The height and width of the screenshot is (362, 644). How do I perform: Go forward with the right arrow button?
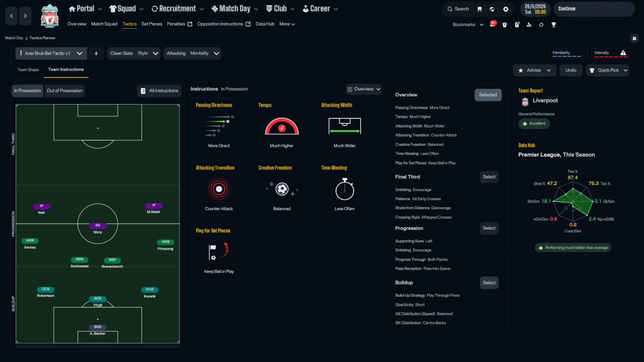25,16
